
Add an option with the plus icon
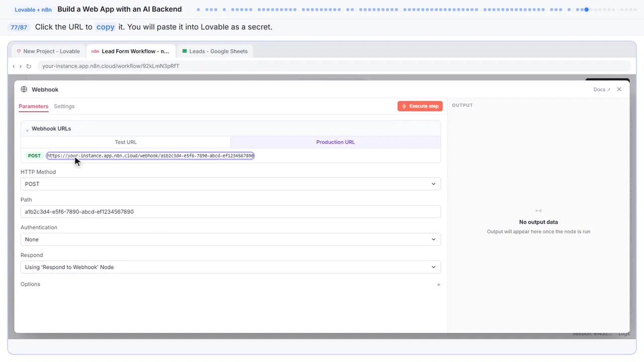(x=439, y=285)
